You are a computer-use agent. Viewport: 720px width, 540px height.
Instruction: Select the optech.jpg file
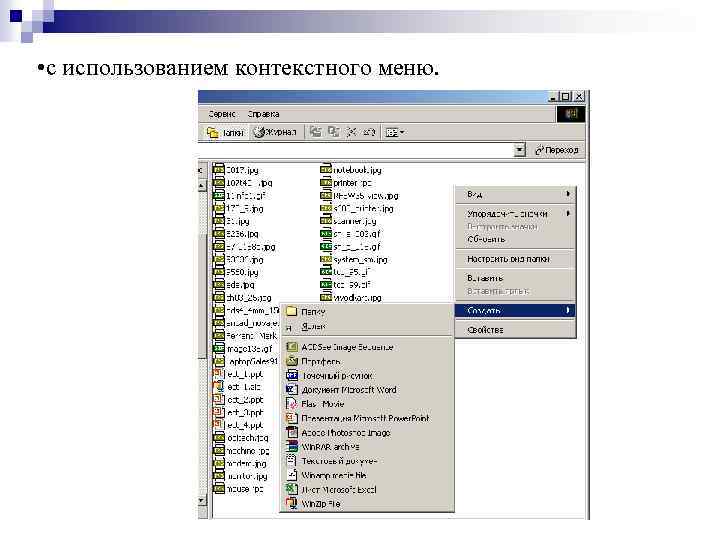(241, 438)
